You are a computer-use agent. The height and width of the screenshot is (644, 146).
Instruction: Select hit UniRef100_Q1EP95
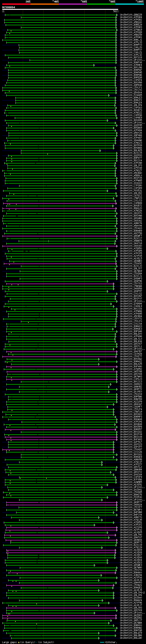[x=131, y=125]
